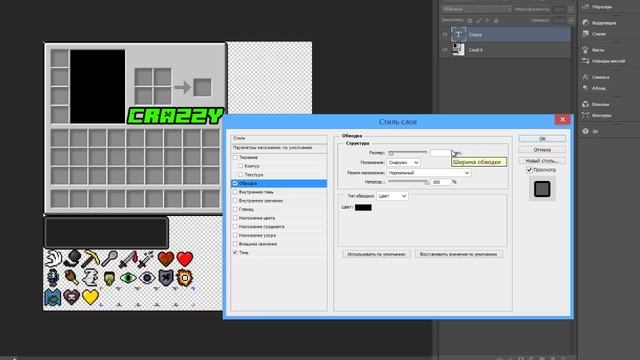Open the Стили (Styles) panel icon
640x360 pixels.
point(586,34)
